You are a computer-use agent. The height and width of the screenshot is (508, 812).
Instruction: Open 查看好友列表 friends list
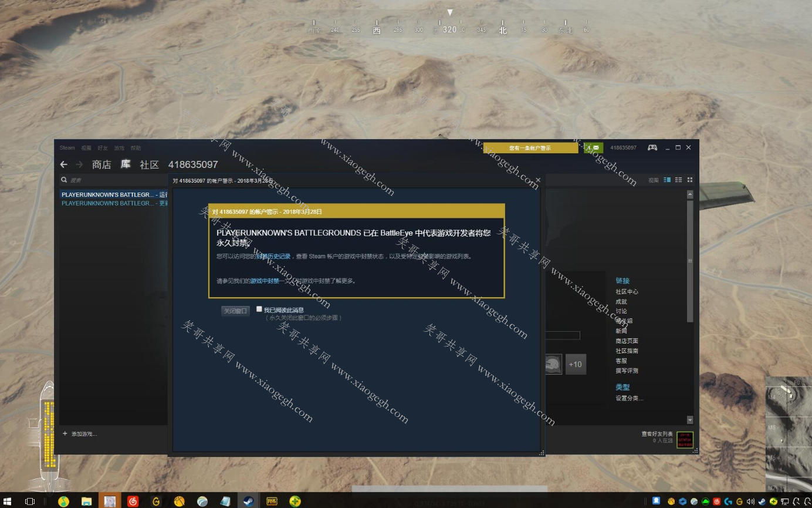[x=657, y=434]
